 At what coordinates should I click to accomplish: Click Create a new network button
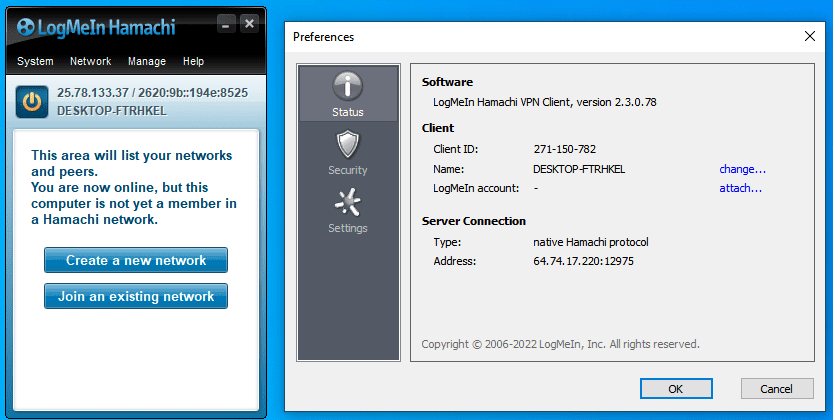point(136,260)
